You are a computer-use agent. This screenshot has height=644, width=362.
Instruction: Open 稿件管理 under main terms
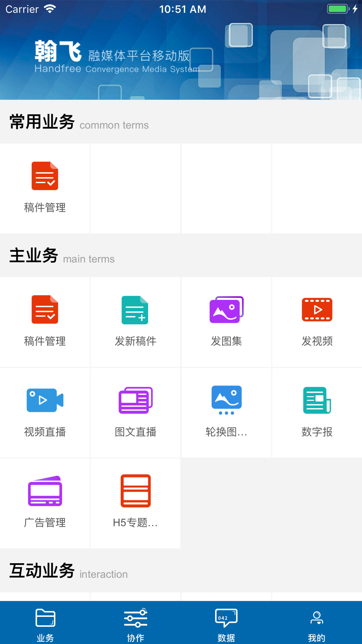(x=45, y=310)
